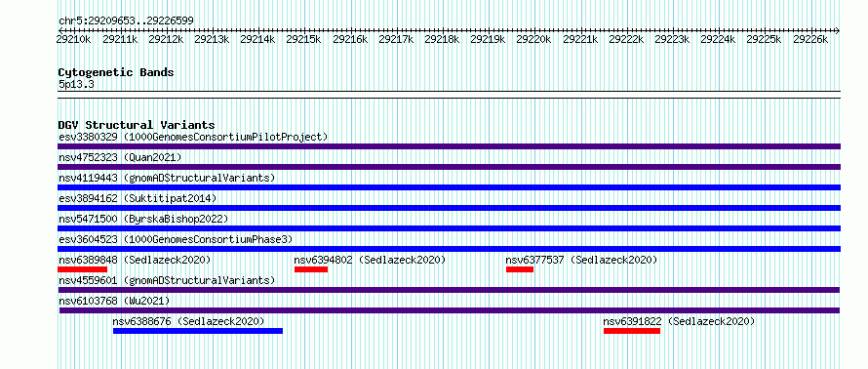Click the esv3380329 variant bar
Image resolution: width=868 pixels, height=369 pixels.
point(449,146)
